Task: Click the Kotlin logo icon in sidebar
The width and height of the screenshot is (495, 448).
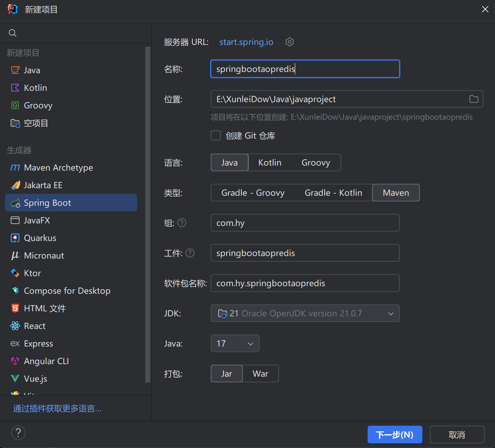Action: coord(15,88)
